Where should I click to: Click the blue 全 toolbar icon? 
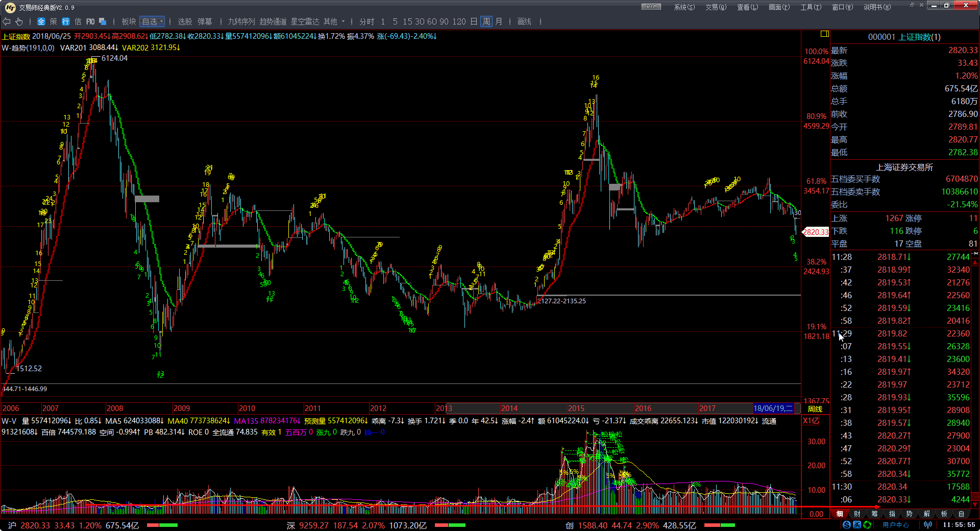coord(41,21)
